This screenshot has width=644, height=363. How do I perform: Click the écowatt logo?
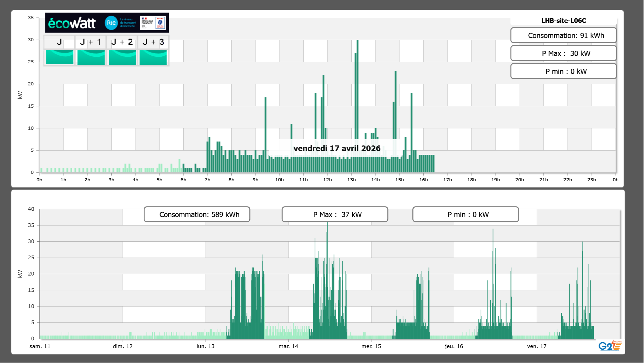coord(72,23)
